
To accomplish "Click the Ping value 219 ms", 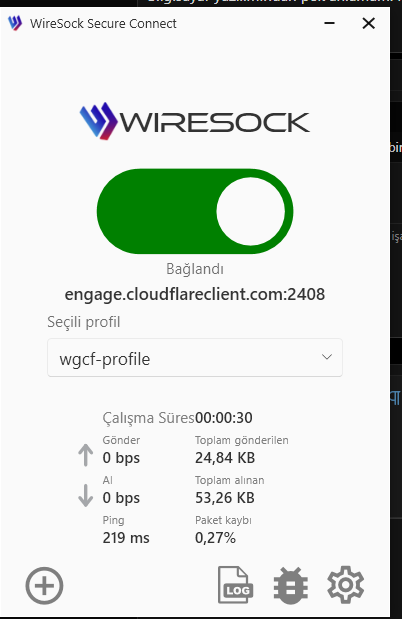I will [126, 538].
